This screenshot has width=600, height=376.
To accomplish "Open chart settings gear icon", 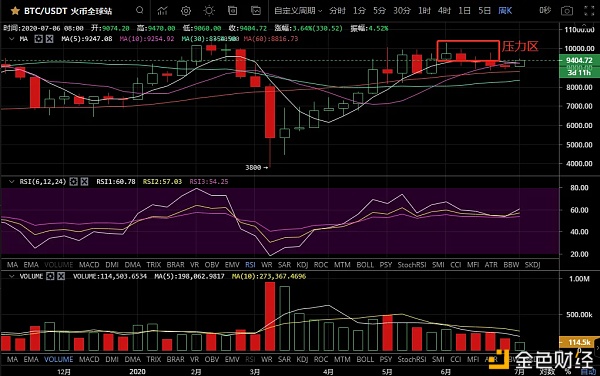I will coord(186,11).
